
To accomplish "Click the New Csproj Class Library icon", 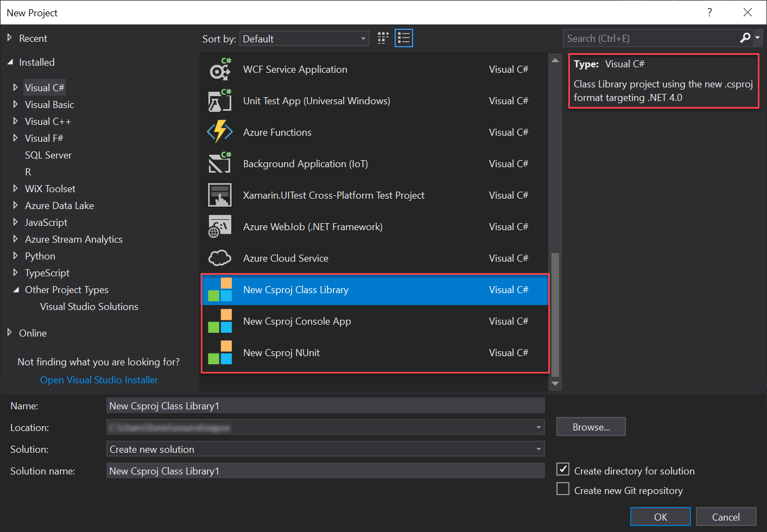I will (x=220, y=290).
